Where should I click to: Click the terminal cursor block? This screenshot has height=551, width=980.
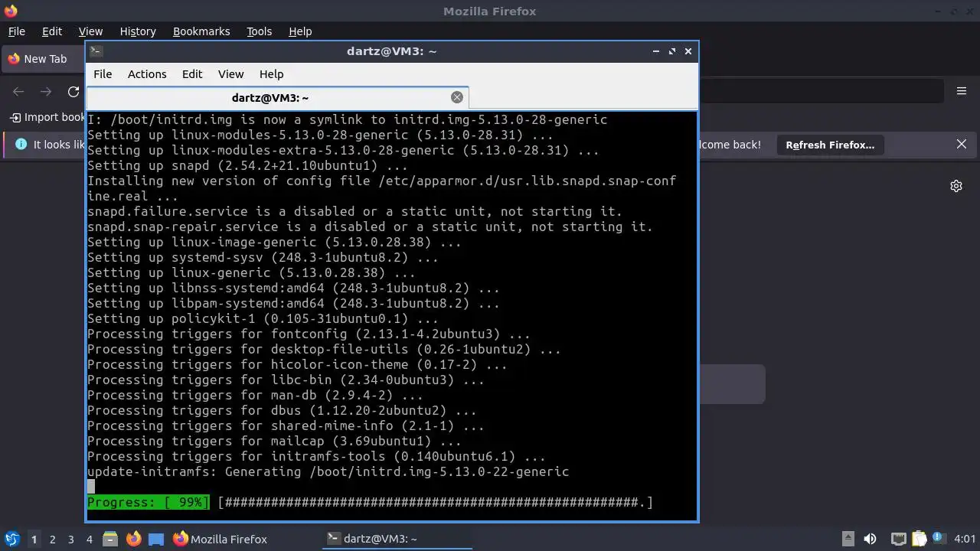pos(91,487)
